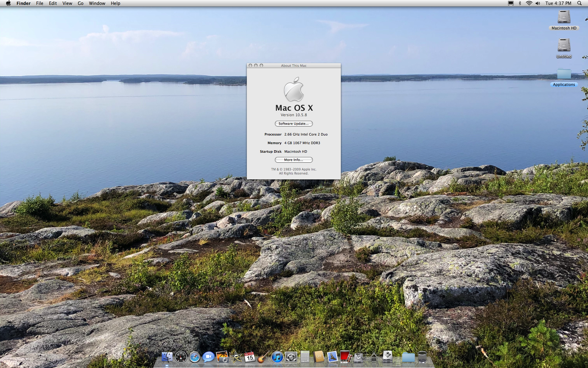Select the Macintosh HD desktop drive
The width and height of the screenshot is (588, 368).
pos(564,20)
